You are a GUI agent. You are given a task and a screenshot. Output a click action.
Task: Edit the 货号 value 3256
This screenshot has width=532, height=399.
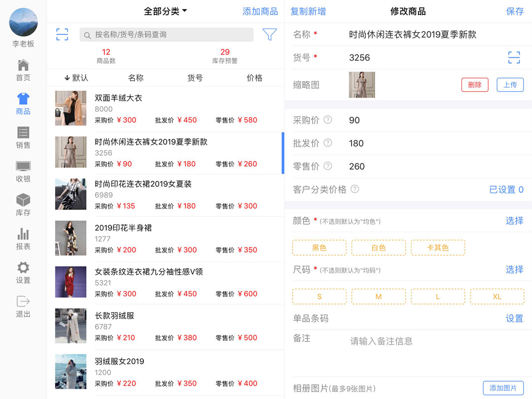click(359, 58)
